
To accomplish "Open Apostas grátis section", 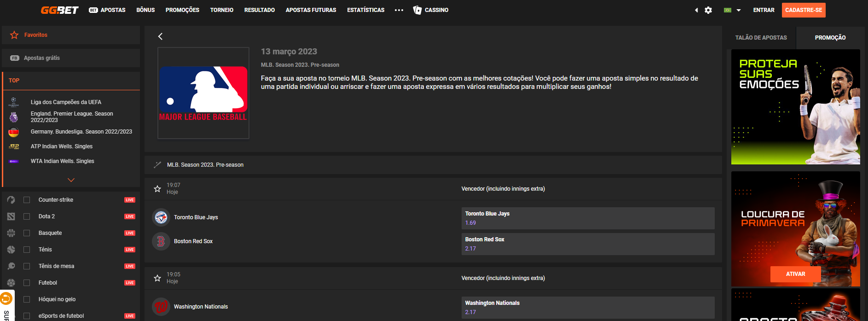I will [x=71, y=58].
